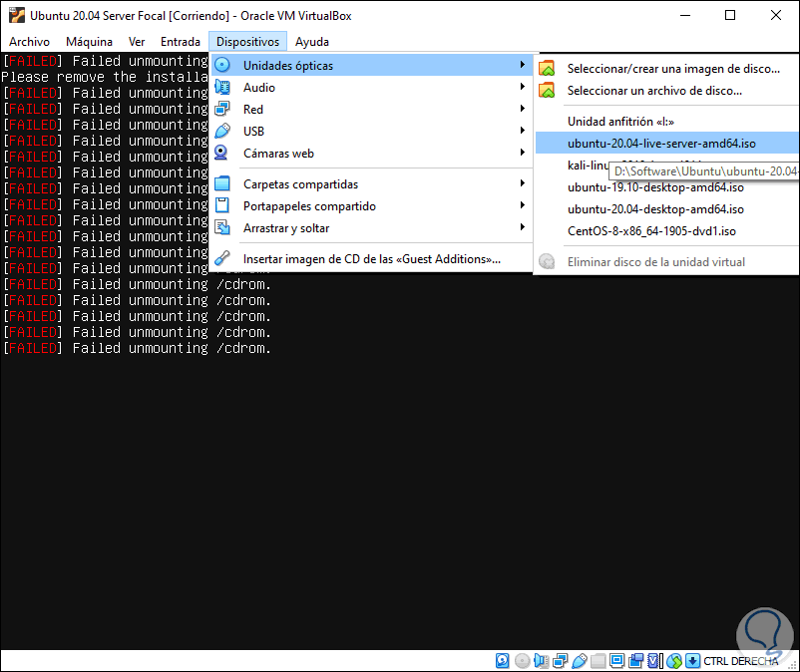The image size is (800, 672).
Task: Click the VirtualBox title bar app icon
Action: [17, 15]
